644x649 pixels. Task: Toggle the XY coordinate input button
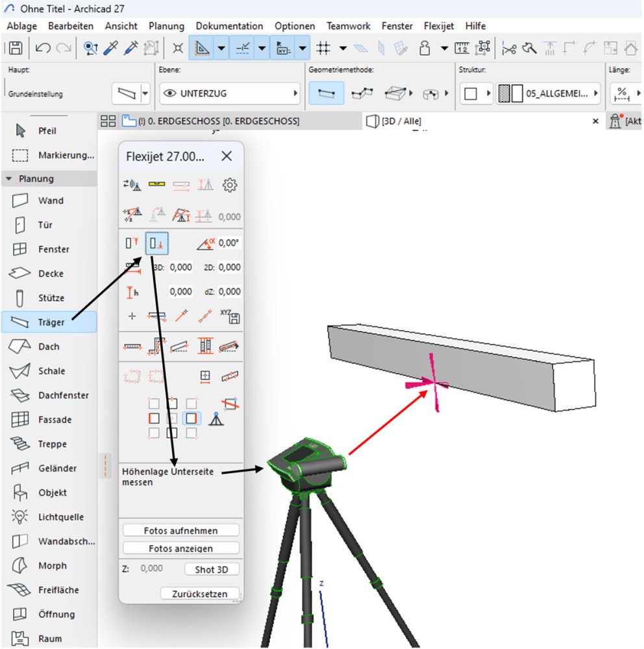(283, 49)
